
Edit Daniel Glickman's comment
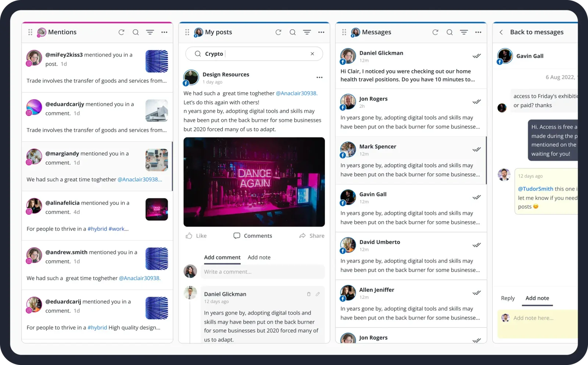tap(318, 294)
